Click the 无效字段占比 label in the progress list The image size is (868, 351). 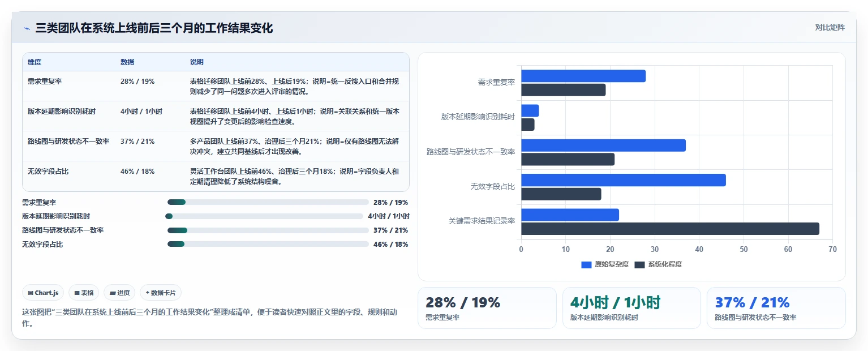42,245
